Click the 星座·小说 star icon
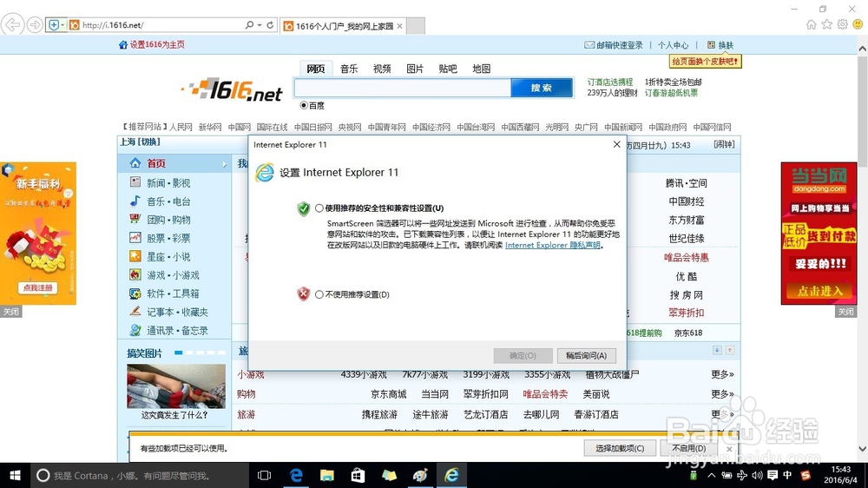Image resolution: width=868 pixels, height=488 pixels. pos(135,256)
